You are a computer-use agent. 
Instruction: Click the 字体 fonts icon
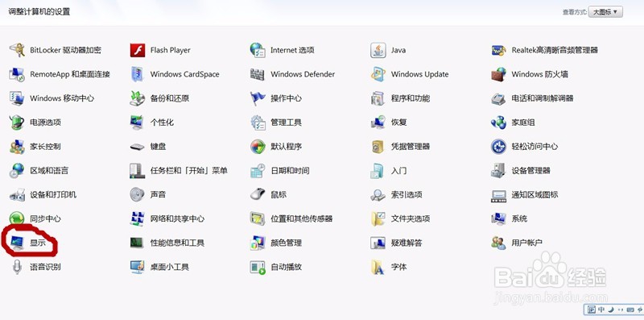point(378,267)
